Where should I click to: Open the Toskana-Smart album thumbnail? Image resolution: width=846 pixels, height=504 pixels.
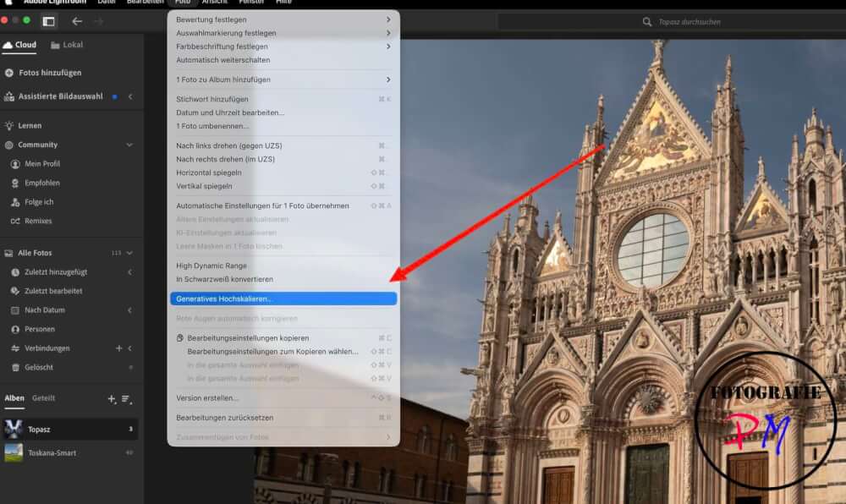point(14,453)
